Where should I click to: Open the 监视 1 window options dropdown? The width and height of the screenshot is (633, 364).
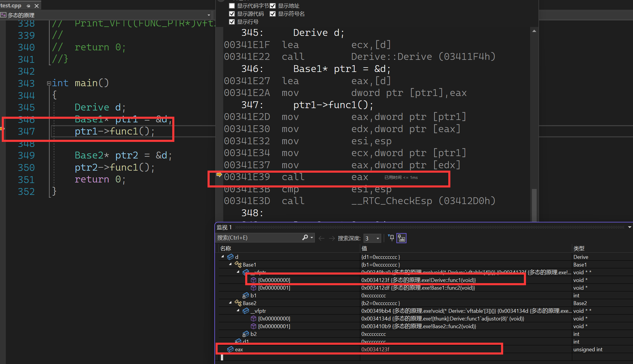coord(629,227)
